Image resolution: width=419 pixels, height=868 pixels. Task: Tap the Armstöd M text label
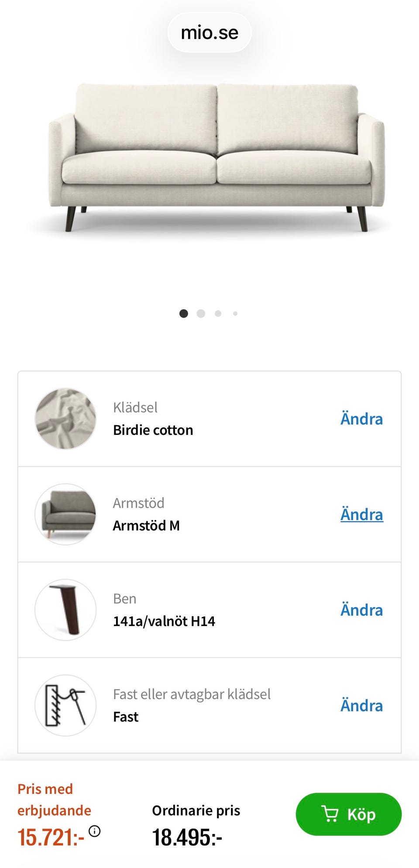coord(146,526)
